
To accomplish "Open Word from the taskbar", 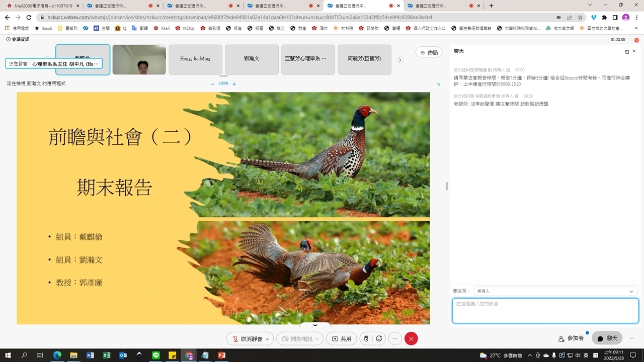I will coord(90,355).
